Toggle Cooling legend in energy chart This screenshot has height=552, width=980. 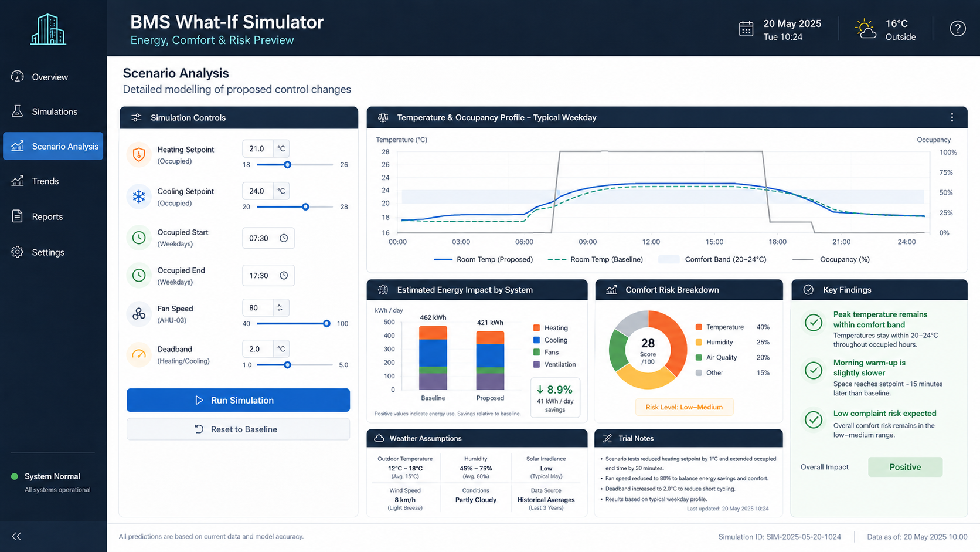[x=550, y=340]
